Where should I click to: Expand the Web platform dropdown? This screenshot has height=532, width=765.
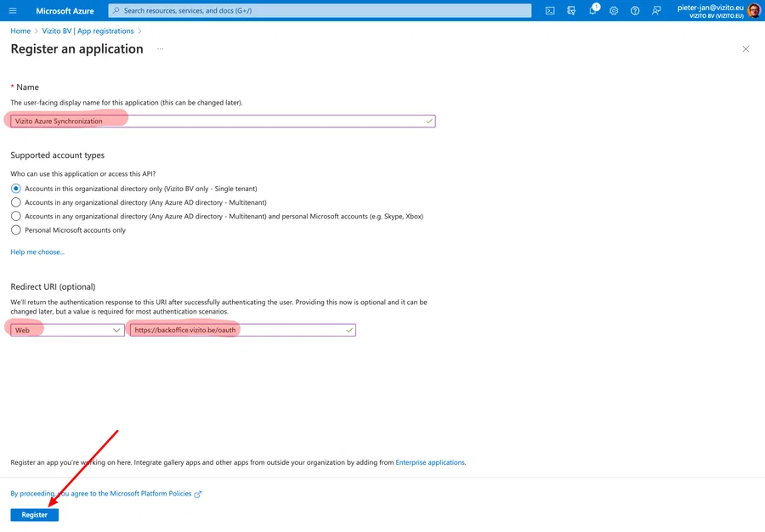click(68, 330)
